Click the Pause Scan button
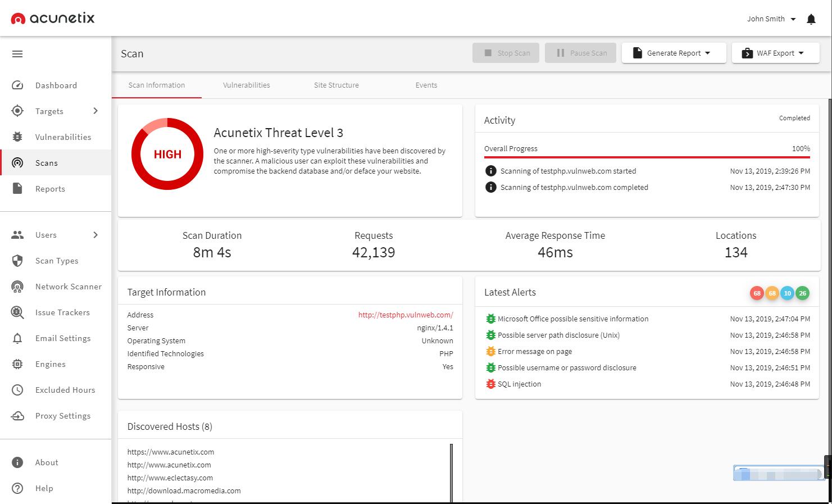 [x=580, y=53]
